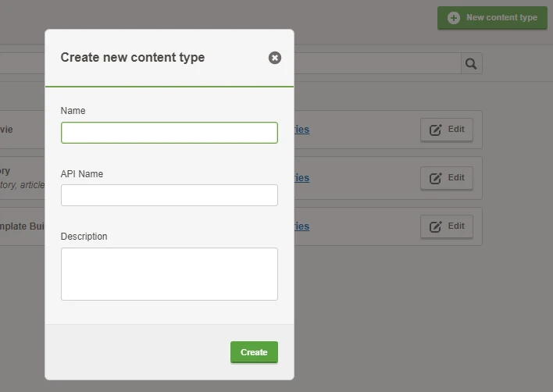Screen dimensions: 553x392
Task: Click the 'API Name' label
Action: (x=82, y=174)
